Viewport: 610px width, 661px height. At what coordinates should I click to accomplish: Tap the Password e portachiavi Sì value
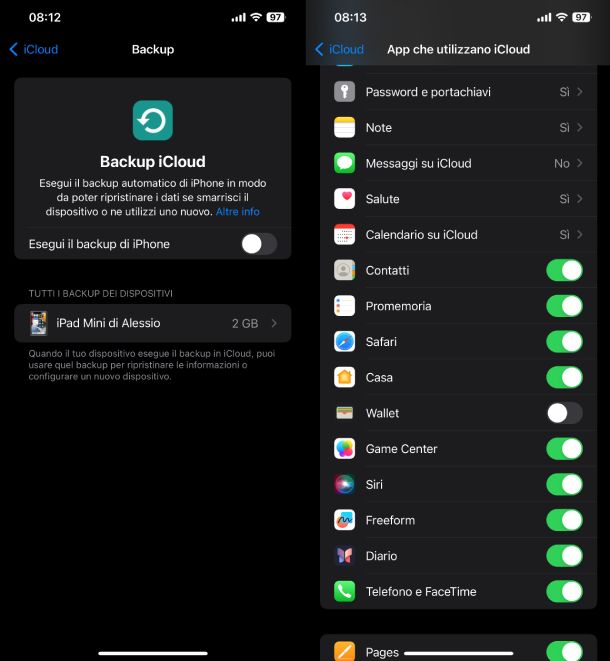click(564, 91)
